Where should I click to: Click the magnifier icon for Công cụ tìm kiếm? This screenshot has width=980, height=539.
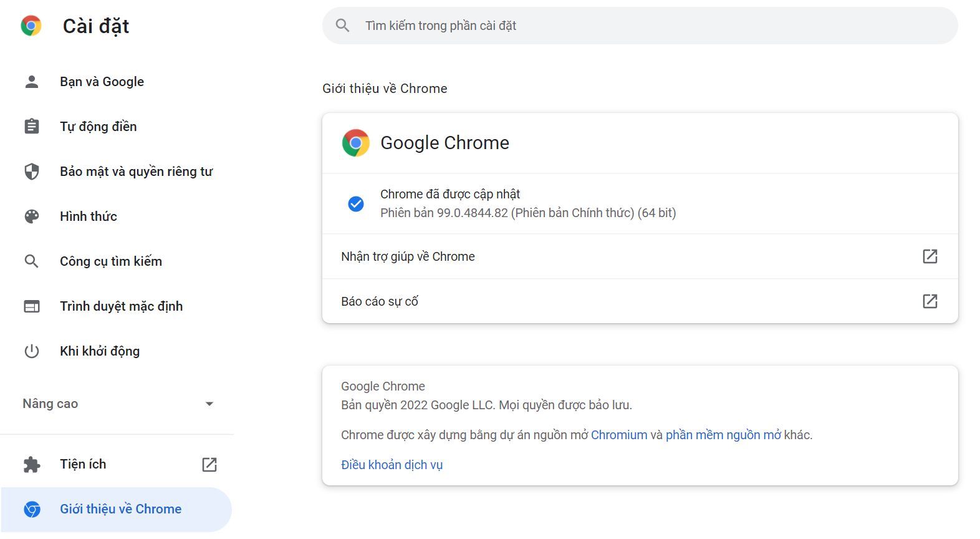(x=31, y=261)
